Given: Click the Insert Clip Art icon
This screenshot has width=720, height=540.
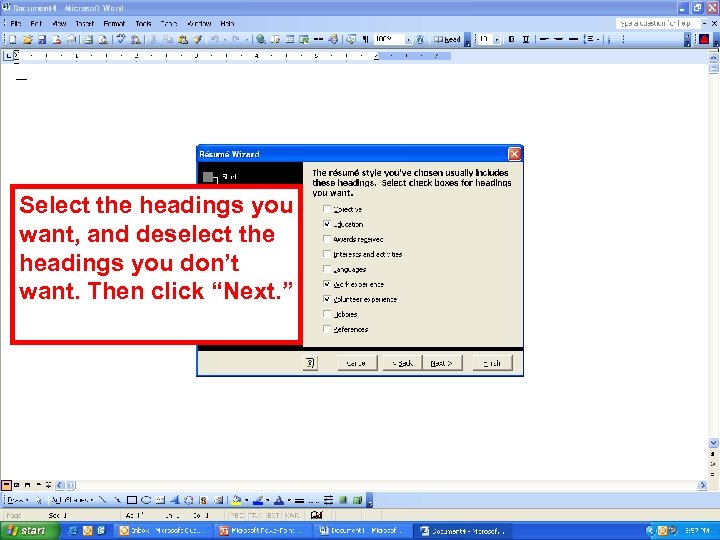Looking at the screenshot, I should point(203,500).
